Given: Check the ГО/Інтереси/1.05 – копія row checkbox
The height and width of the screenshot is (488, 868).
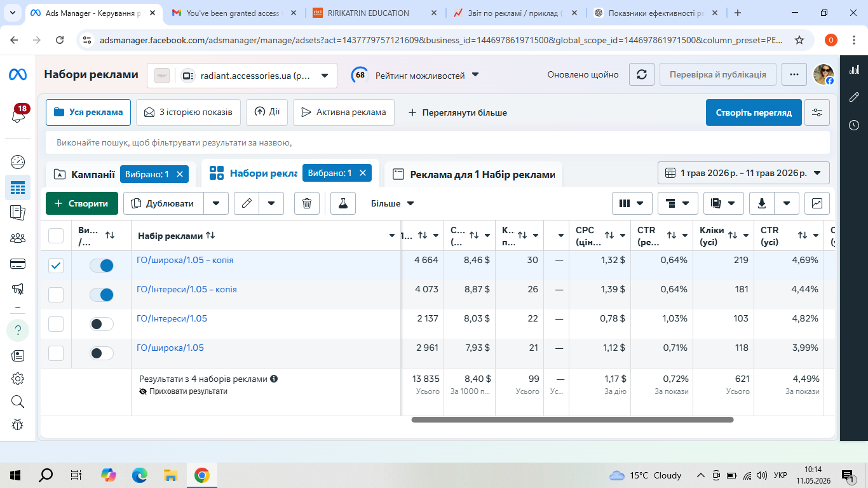Looking at the screenshot, I should pyautogui.click(x=56, y=295).
